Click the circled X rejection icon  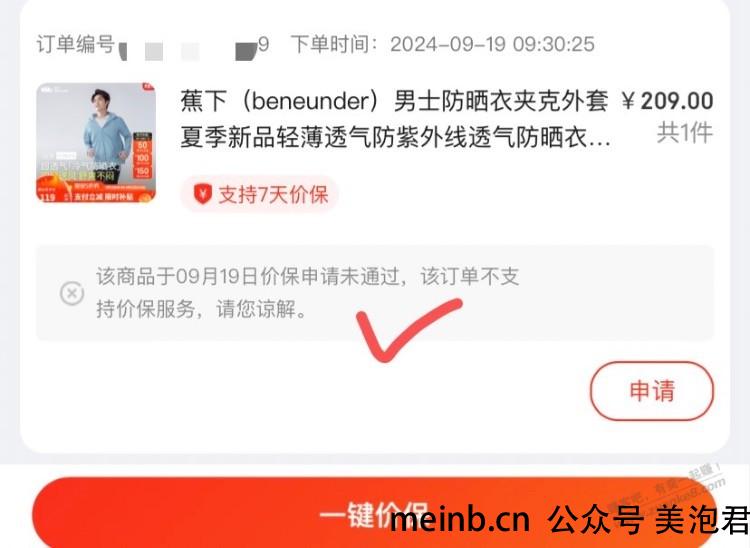pos(72,293)
